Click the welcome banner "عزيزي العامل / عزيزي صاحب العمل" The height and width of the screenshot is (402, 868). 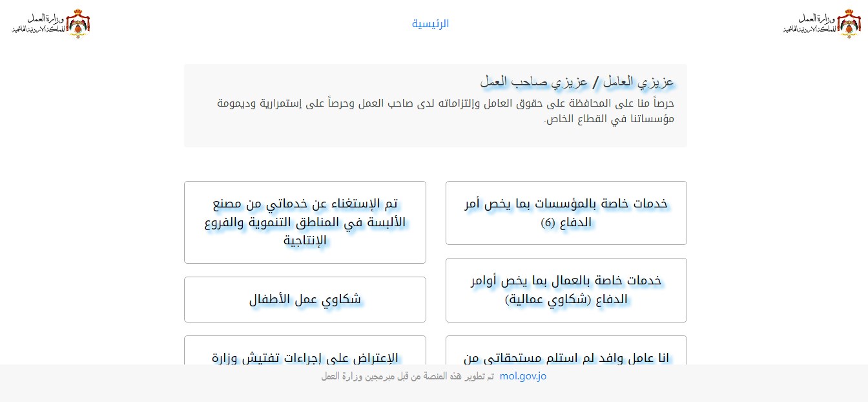(x=575, y=81)
